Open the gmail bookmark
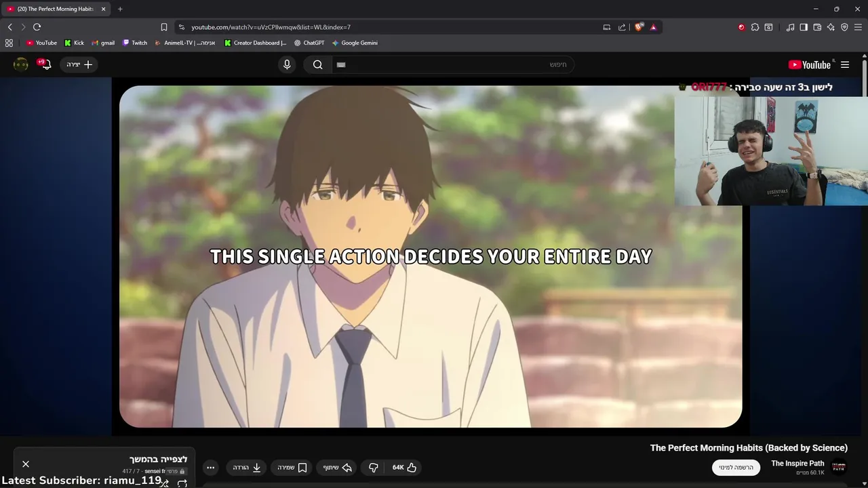868x488 pixels. click(x=103, y=43)
